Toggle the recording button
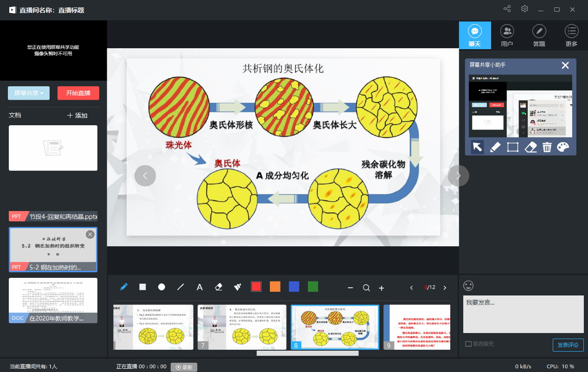Screen dimensions: 588x372 point(184,367)
